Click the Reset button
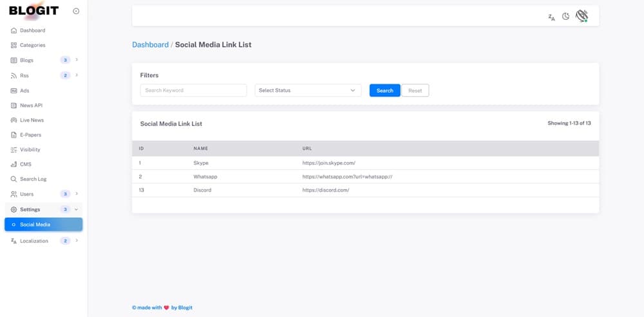This screenshot has width=644, height=317. click(415, 90)
